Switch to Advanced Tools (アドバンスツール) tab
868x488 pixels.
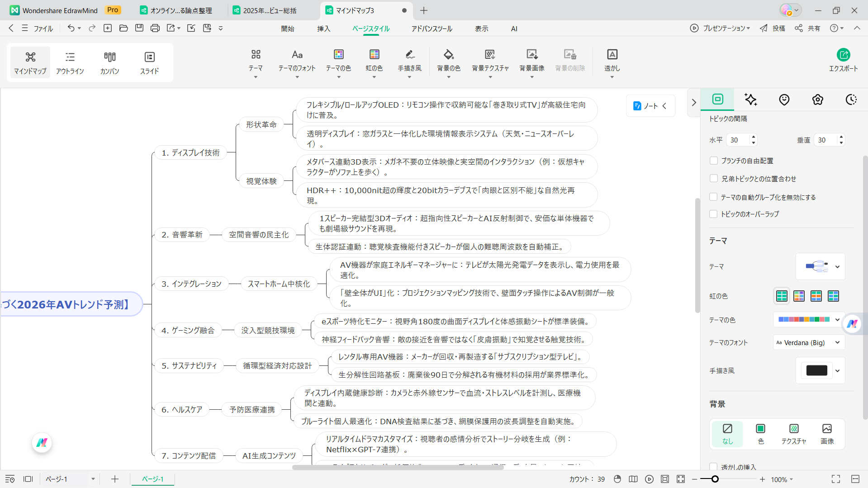click(432, 28)
